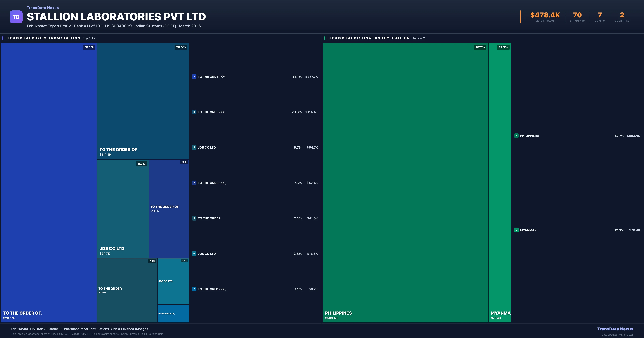Click the 51.1% percentage badge in treemap
The height and width of the screenshot is (338, 644).
(89, 47)
